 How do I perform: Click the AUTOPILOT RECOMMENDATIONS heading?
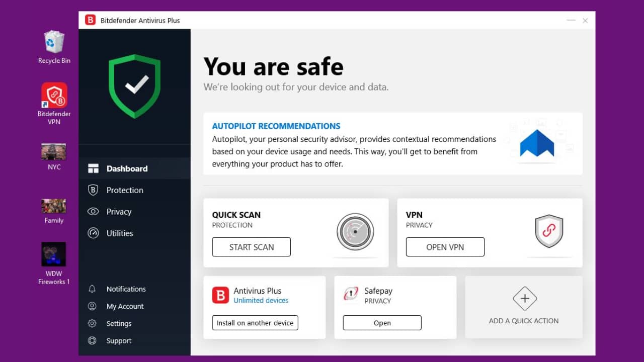click(276, 126)
